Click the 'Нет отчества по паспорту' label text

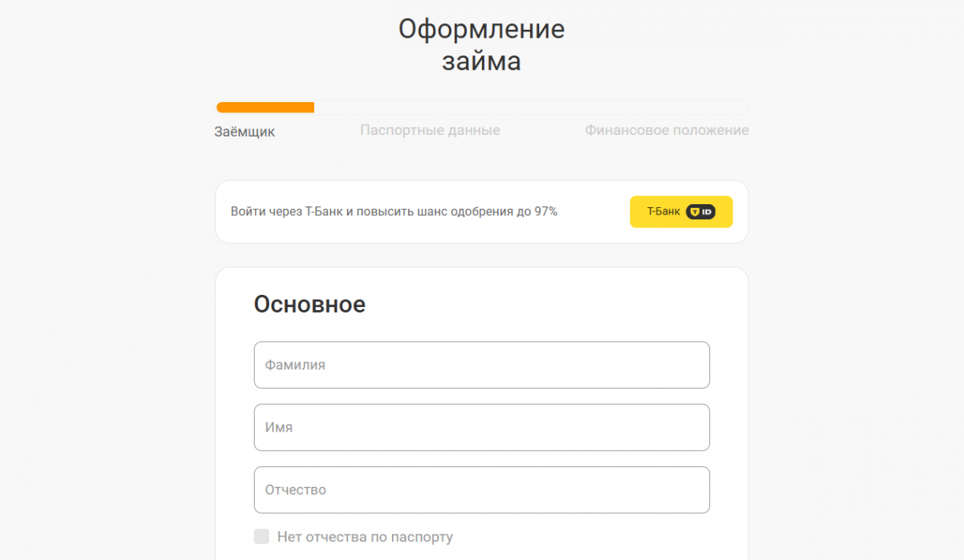pos(365,537)
